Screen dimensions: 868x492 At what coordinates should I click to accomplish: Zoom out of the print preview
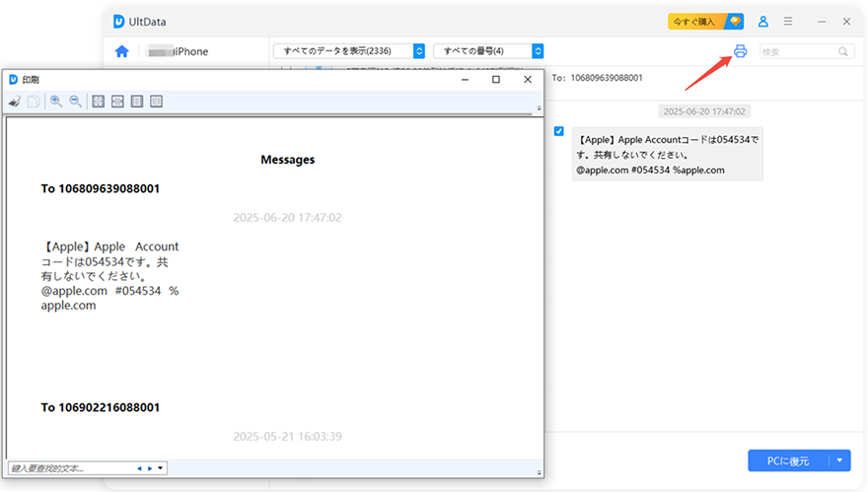75,102
